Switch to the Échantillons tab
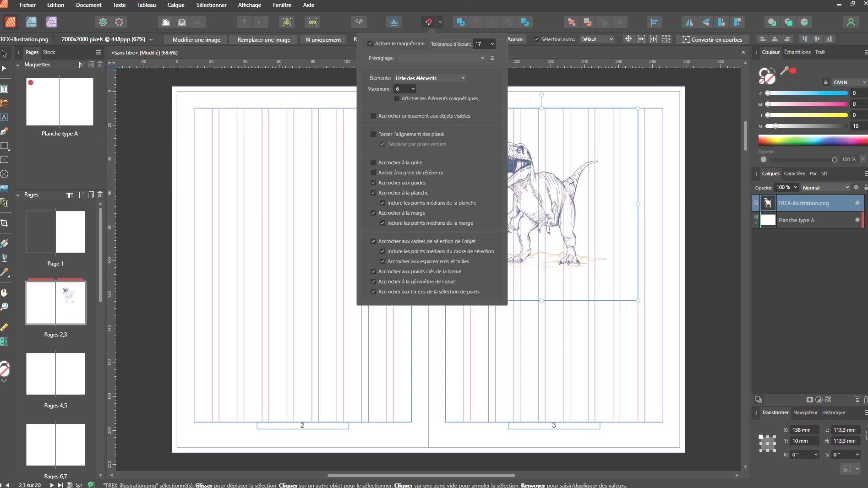 pyautogui.click(x=797, y=52)
